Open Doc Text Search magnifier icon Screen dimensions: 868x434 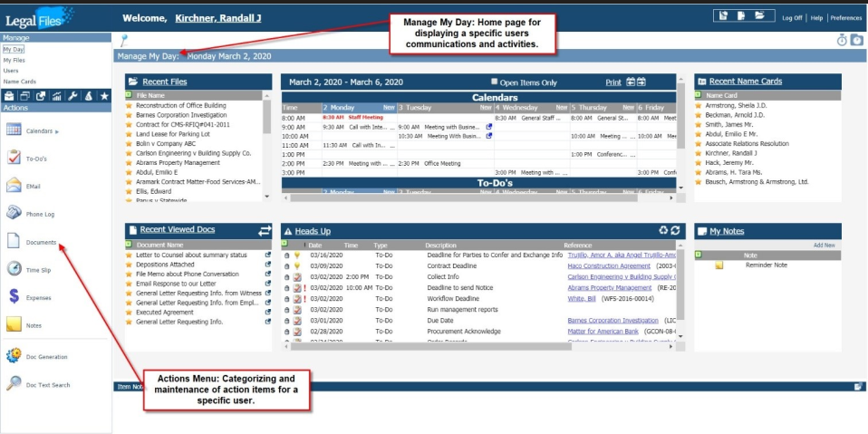tap(14, 383)
